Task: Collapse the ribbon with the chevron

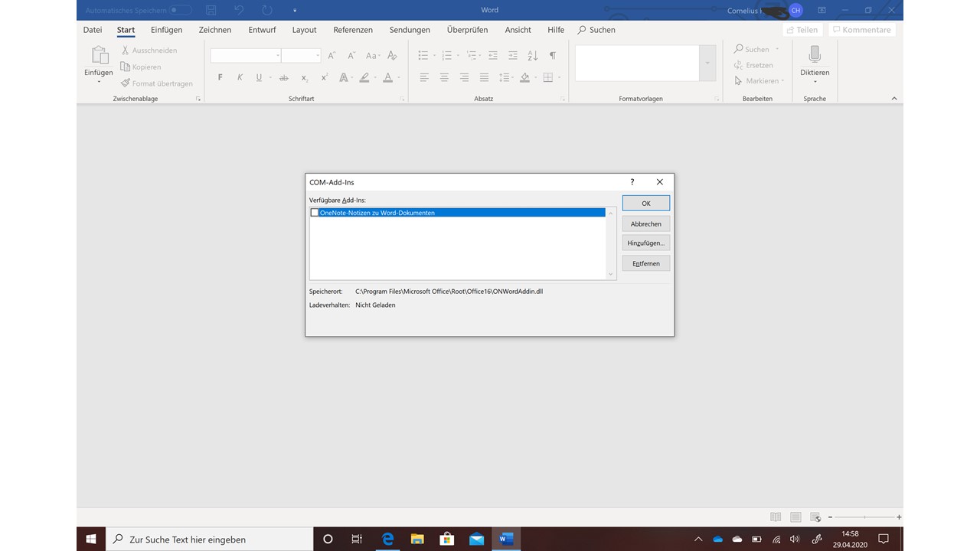Action: [893, 99]
